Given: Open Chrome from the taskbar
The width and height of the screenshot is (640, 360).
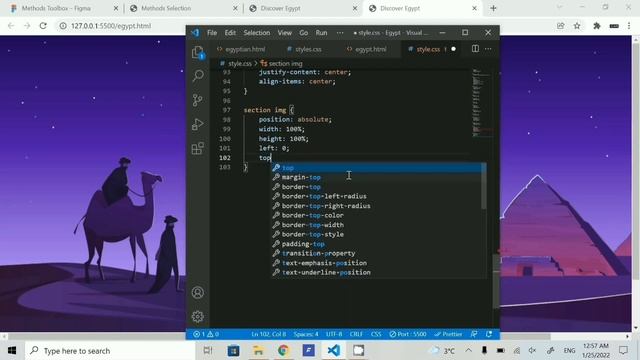Looking at the screenshot, I should point(283,351).
